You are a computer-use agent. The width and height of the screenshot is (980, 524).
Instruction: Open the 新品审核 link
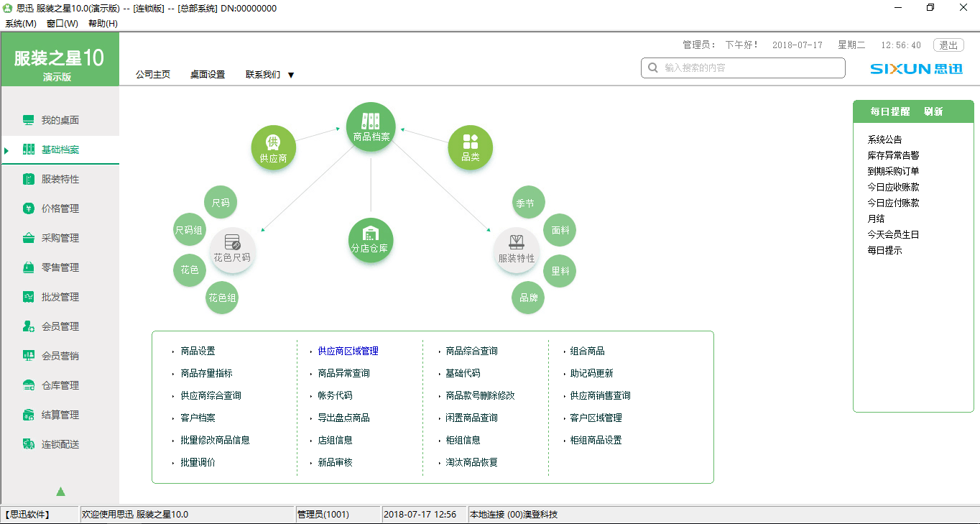[x=336, y=462]
